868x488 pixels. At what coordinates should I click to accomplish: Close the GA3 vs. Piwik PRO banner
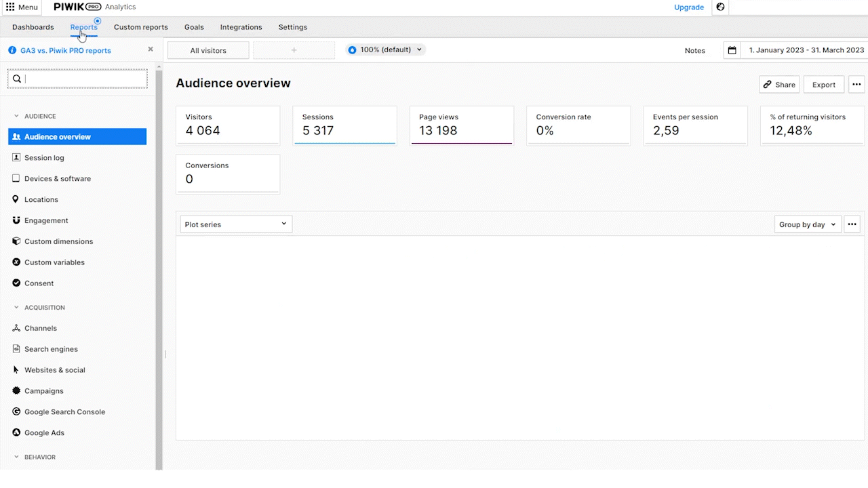pos(151,49)
